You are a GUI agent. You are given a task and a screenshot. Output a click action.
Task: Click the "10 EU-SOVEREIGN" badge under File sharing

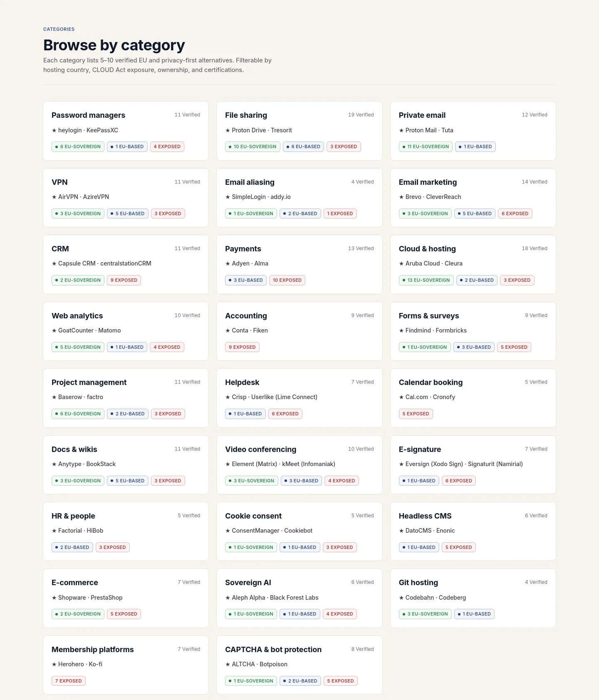click(252, 146)
